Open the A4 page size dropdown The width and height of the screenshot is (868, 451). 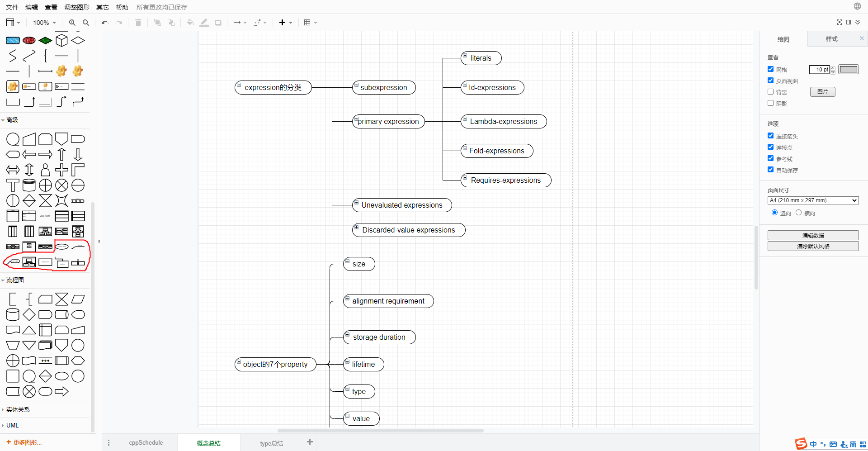tap(812, 200)
